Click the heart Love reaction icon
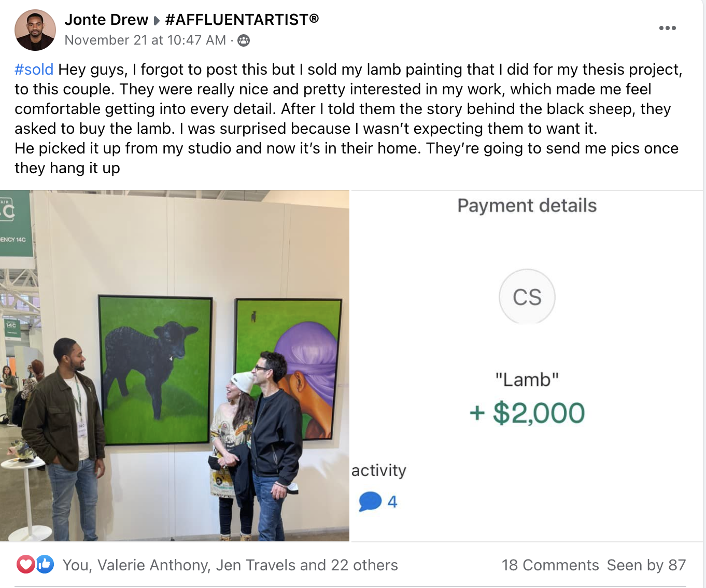706x588 pixels. pyautogui.click(x=25, y=564)
